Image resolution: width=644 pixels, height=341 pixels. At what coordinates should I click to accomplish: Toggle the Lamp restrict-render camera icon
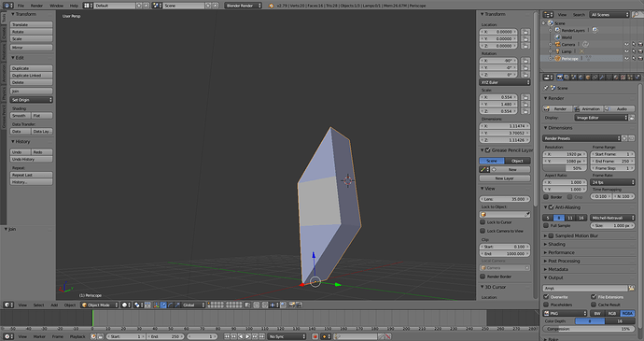tap(640, 51)
